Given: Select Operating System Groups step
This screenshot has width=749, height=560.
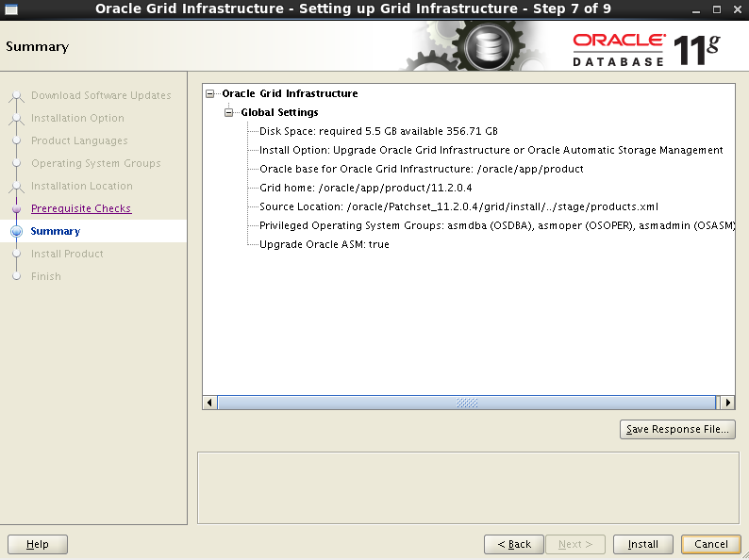Looking at the screenshot, I should tap(95, 163).
